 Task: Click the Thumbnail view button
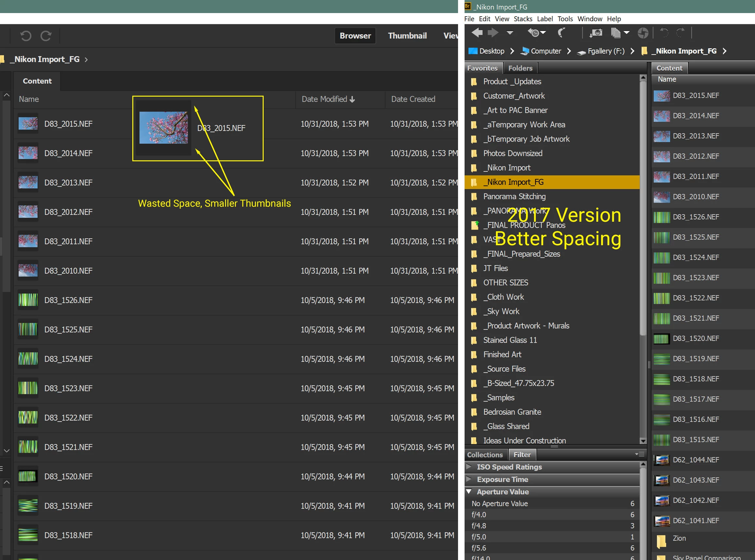407,36
